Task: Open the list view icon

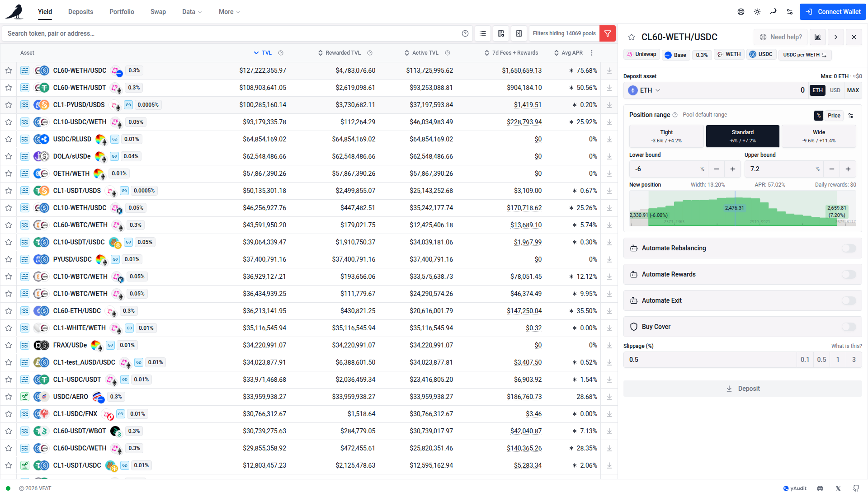Action: coord(483,33)
